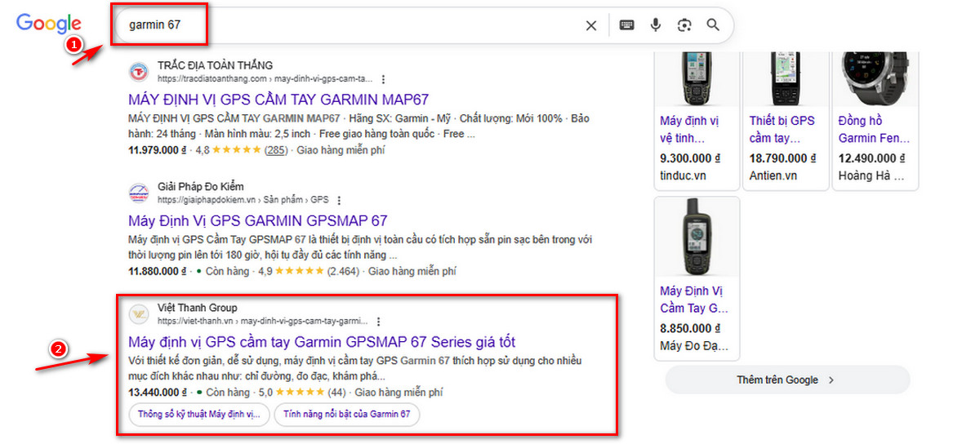Click the (285) review count link

pos(276,150)
